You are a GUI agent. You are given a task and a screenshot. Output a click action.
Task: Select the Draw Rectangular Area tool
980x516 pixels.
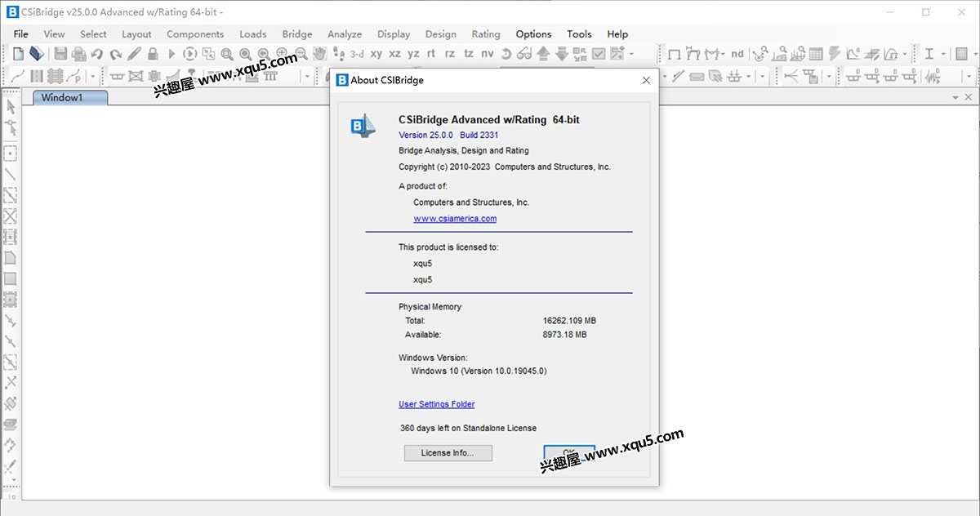point(11,278)
